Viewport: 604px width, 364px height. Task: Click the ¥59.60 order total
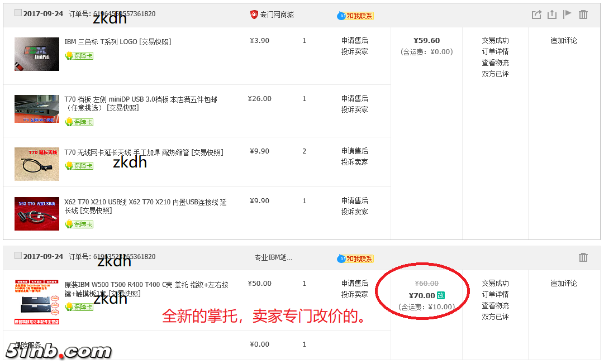(x=426, y=40)
